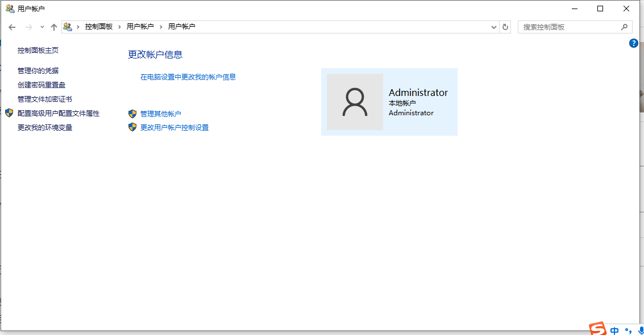This screenshot has height=335, width=644.
Task: Click the Control Panel icon in the address bar
Action: (68, 26)
